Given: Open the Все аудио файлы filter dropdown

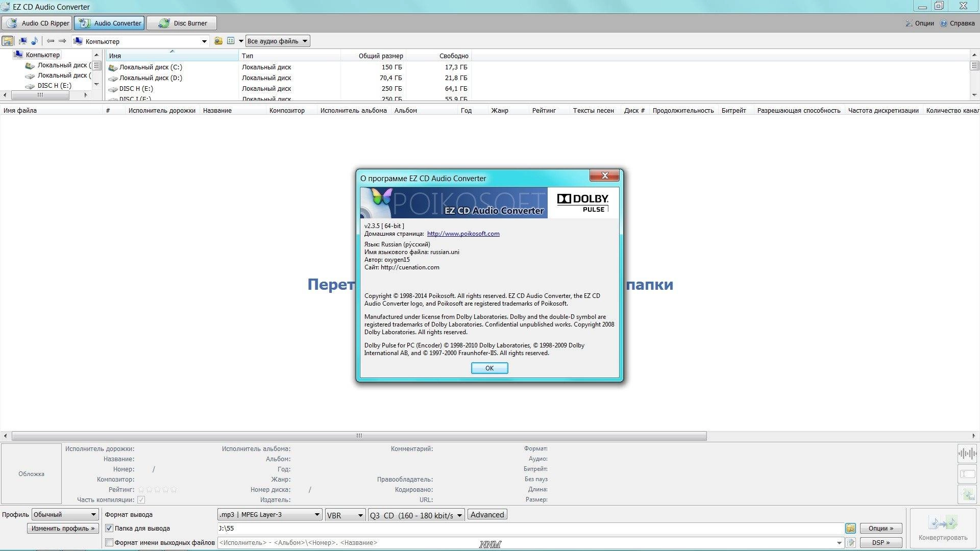Looking at the screenshot, I should coord(278,41).
